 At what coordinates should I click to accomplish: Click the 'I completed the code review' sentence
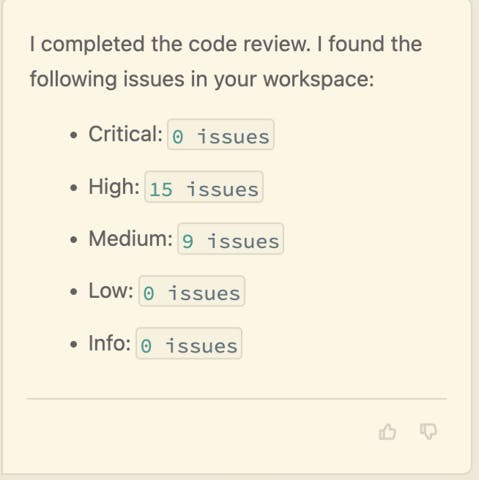pyautogui.click(x=170, y=44)
